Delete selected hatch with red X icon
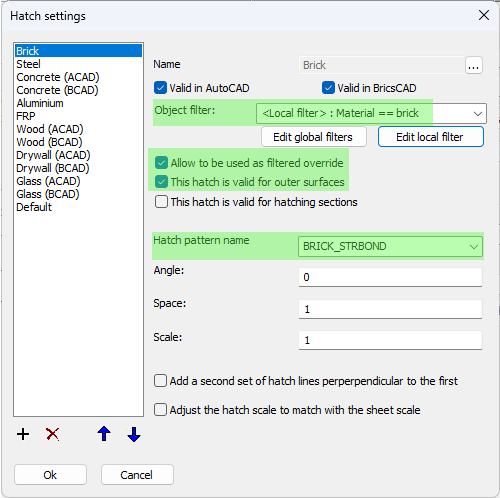This screenshot has width=500, height=498. (53, 434)
